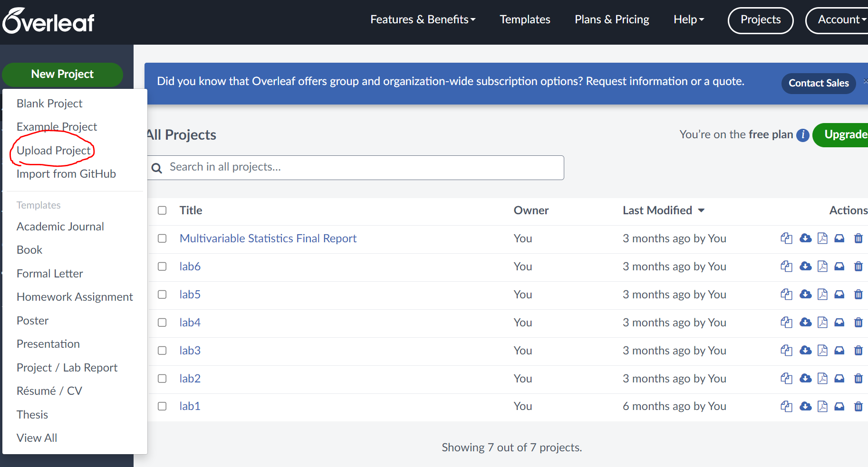The image size is (868, 467).
Task: Pick the Homework Assignment template
Action: click(x=75, y=297)
